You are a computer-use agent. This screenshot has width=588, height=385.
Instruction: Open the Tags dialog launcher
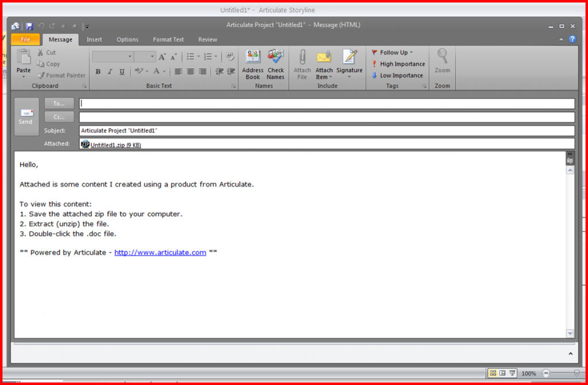coord(424,86)
